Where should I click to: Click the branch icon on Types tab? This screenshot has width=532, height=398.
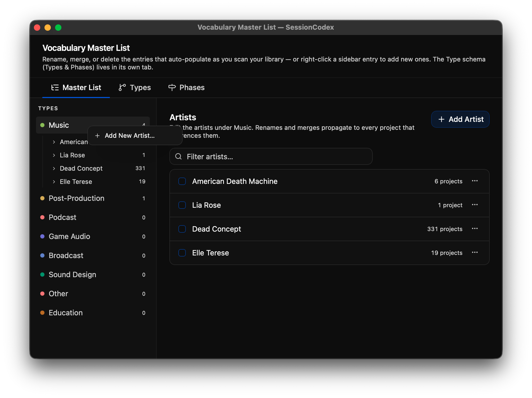pyautogui.click(x=122, y=87)
